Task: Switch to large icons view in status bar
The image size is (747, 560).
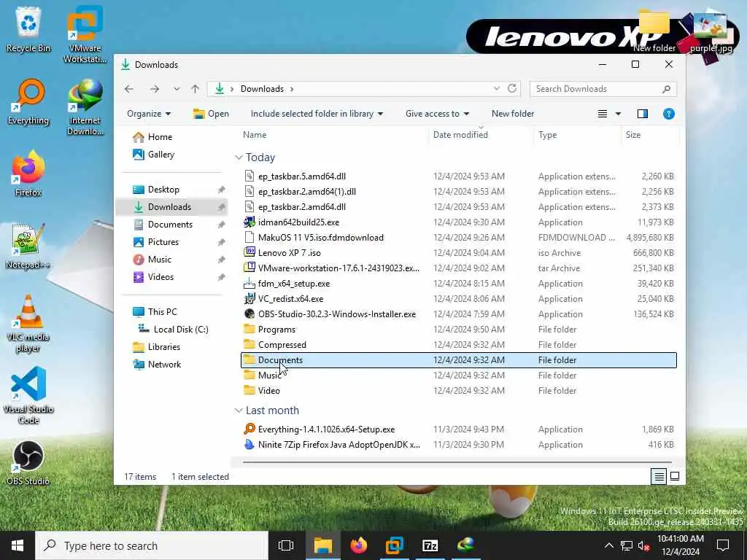Action: (675, 476)
